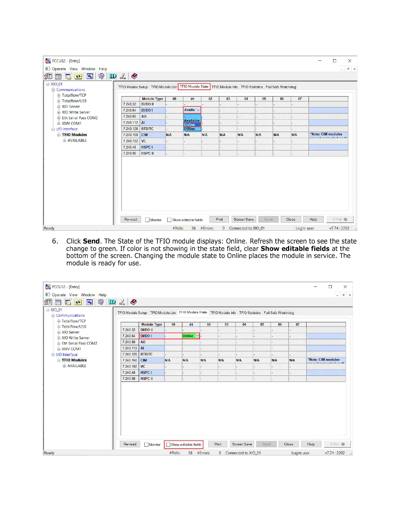Click the Close button in lower window
This screenshot has width=411, height=532.
click(288, 444)
